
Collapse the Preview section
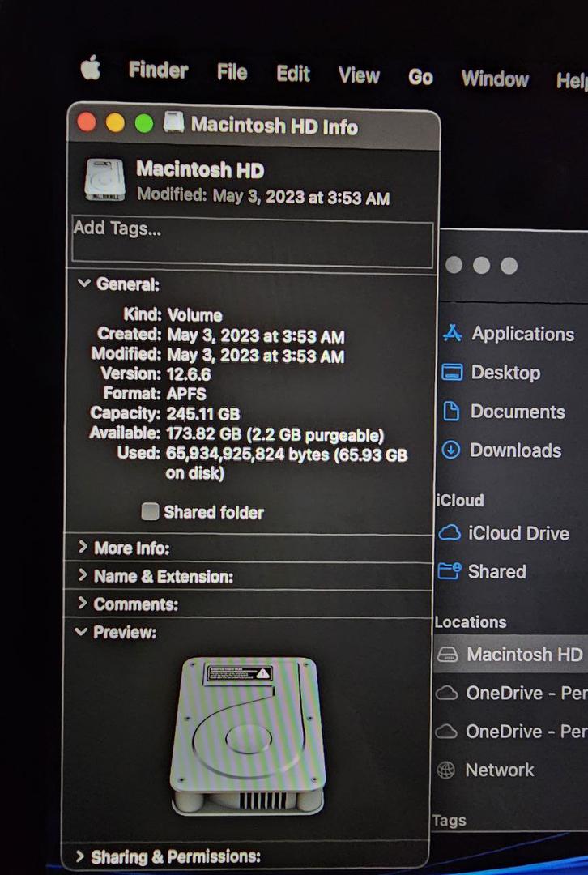tap(82, 632)
